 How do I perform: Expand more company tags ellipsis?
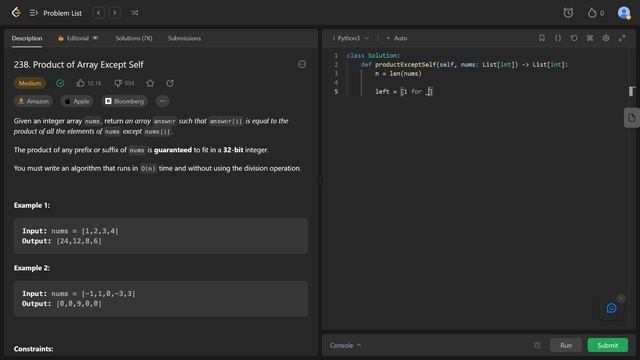162,101
